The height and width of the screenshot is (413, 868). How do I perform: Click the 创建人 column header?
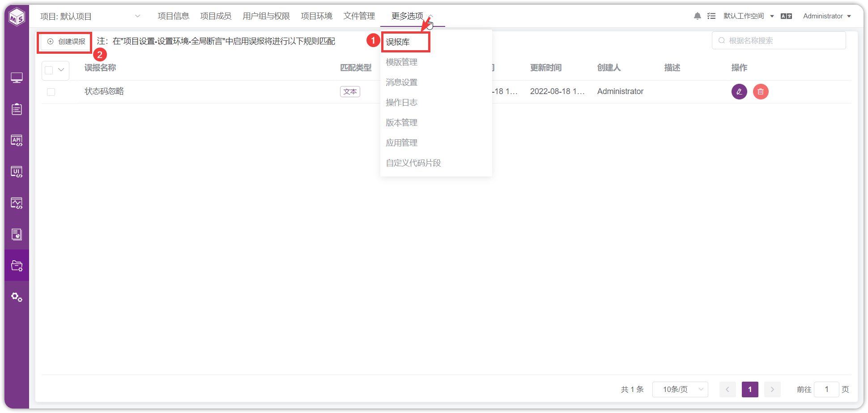(609, 68)
